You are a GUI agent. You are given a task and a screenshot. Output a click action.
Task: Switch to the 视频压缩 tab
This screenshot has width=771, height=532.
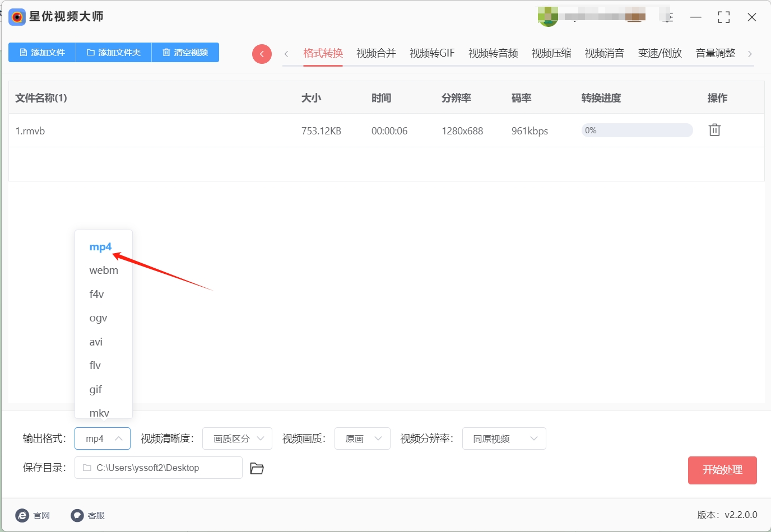coord(551,53)
